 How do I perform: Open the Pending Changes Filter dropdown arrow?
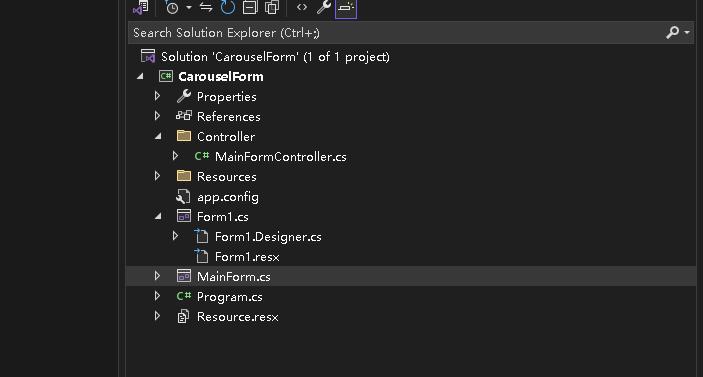click(x=189, y=8)
